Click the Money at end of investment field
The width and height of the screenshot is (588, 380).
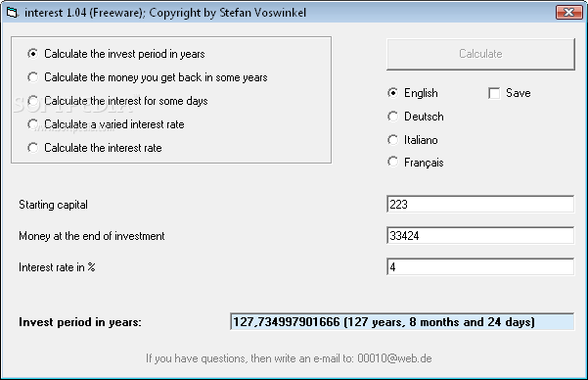(480, 236)
